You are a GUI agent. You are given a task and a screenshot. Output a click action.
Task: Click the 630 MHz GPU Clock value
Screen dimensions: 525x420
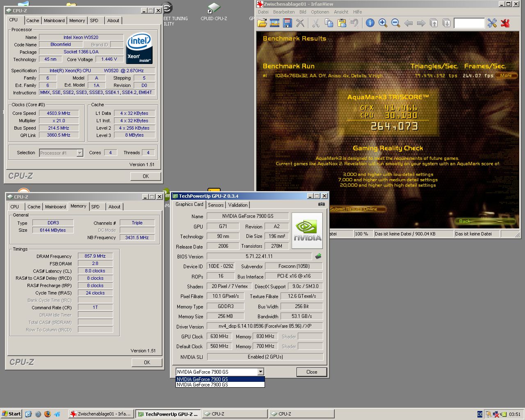coord(219,336)
